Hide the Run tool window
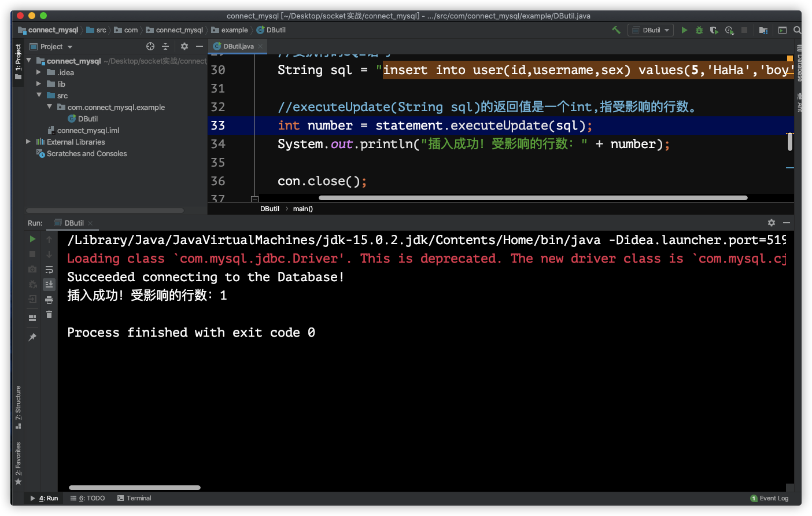 (787, 223)
